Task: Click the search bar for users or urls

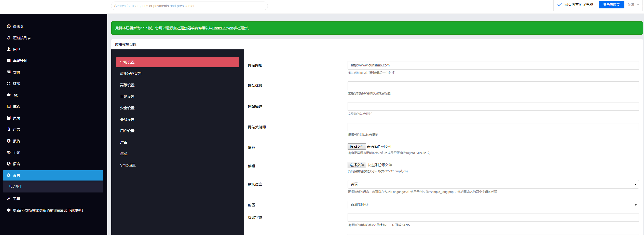Action: (x=189, y=6)
